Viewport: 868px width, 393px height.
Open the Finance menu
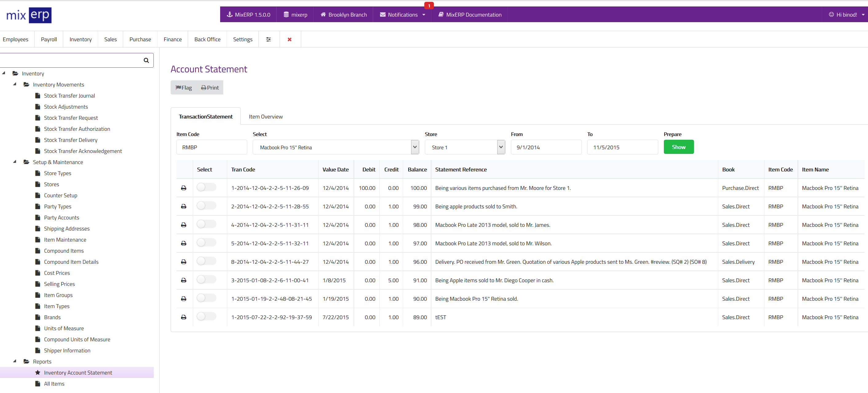(172, 39)
